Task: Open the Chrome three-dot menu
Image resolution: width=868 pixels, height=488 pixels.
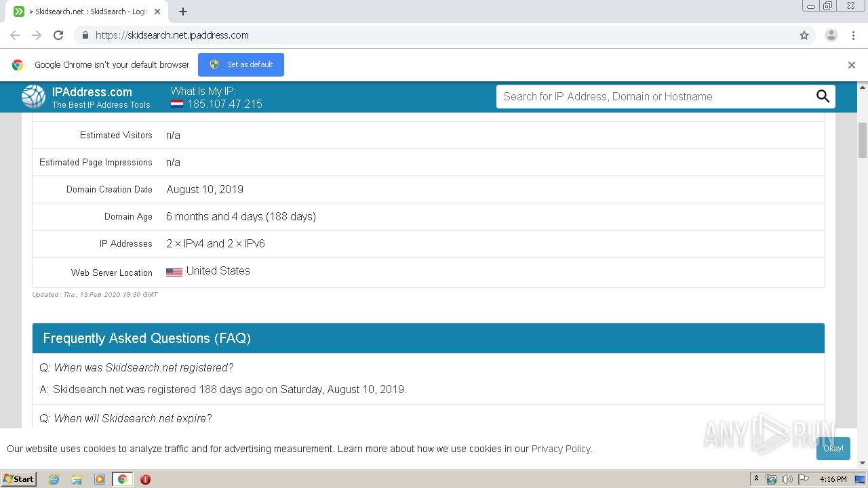Action: [x=853, y=35]
